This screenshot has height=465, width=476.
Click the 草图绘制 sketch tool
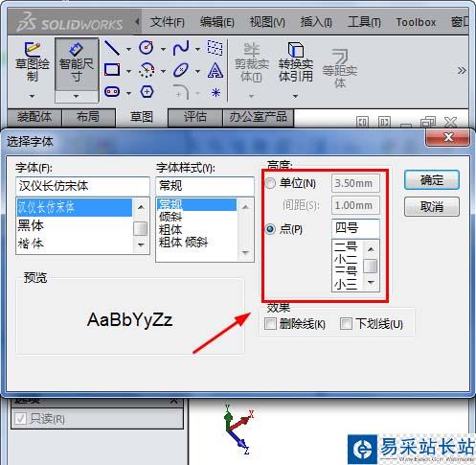[x=32, y=61]
